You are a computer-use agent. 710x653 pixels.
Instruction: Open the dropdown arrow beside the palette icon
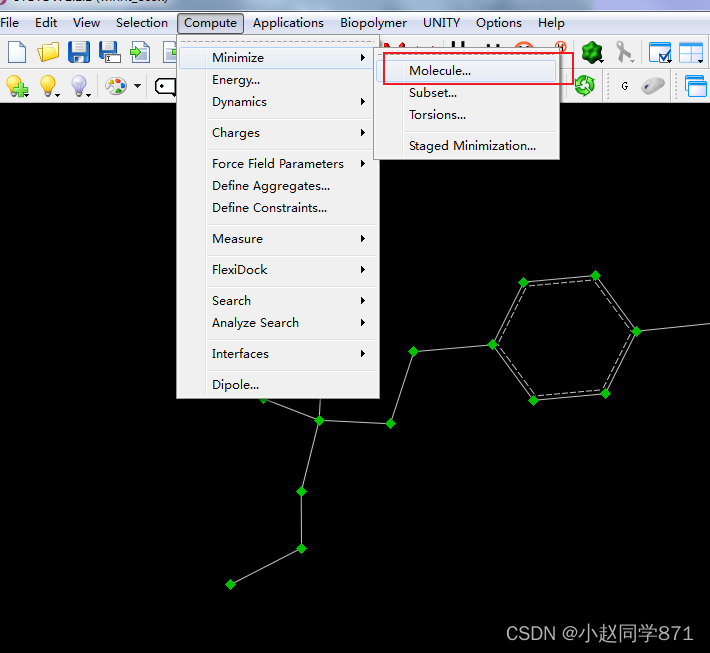click(137, 86)
